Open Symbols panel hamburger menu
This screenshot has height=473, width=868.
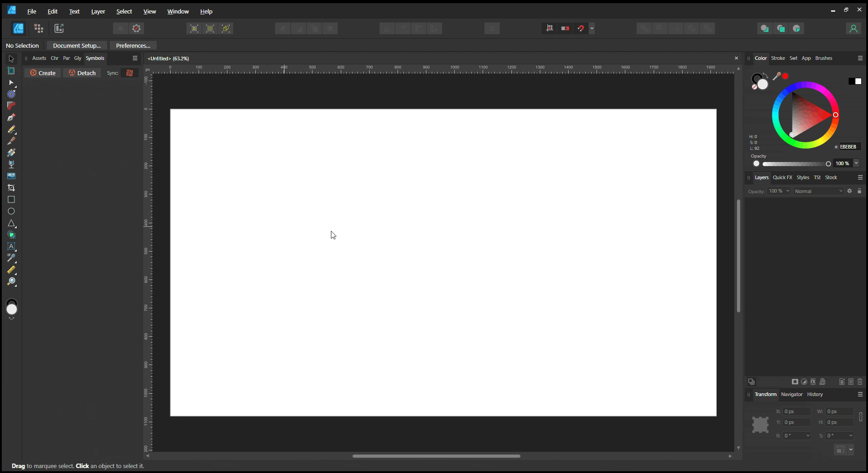pos(135,58)
